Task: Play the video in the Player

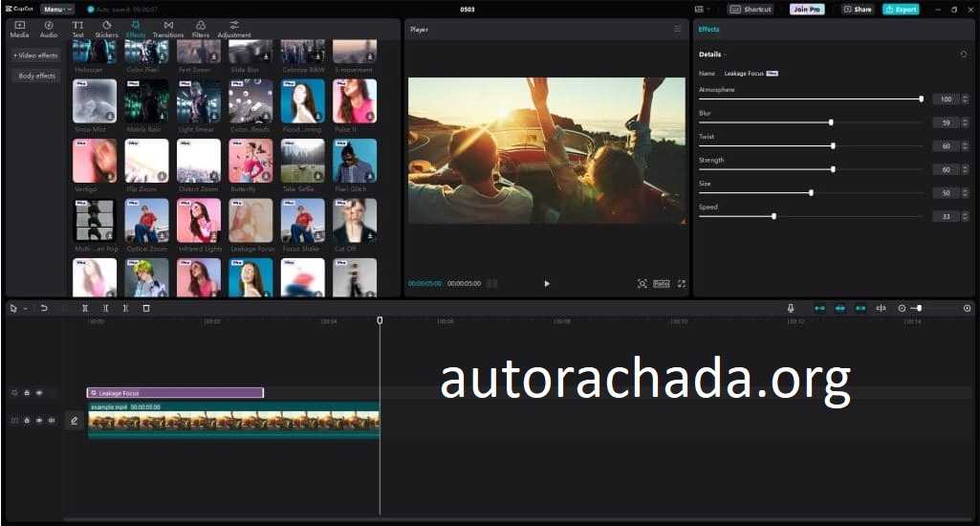Action: pos(547,284)
